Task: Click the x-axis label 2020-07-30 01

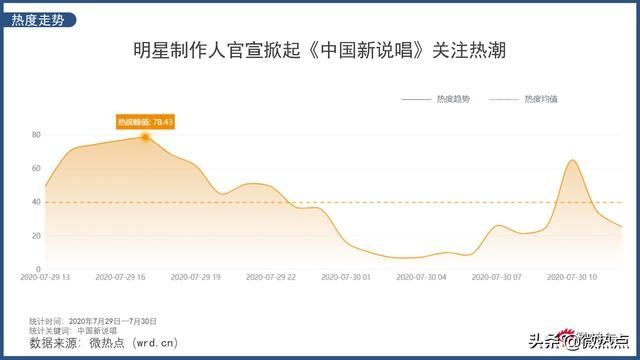Action: pyautogui.click(x=346, y=277)
